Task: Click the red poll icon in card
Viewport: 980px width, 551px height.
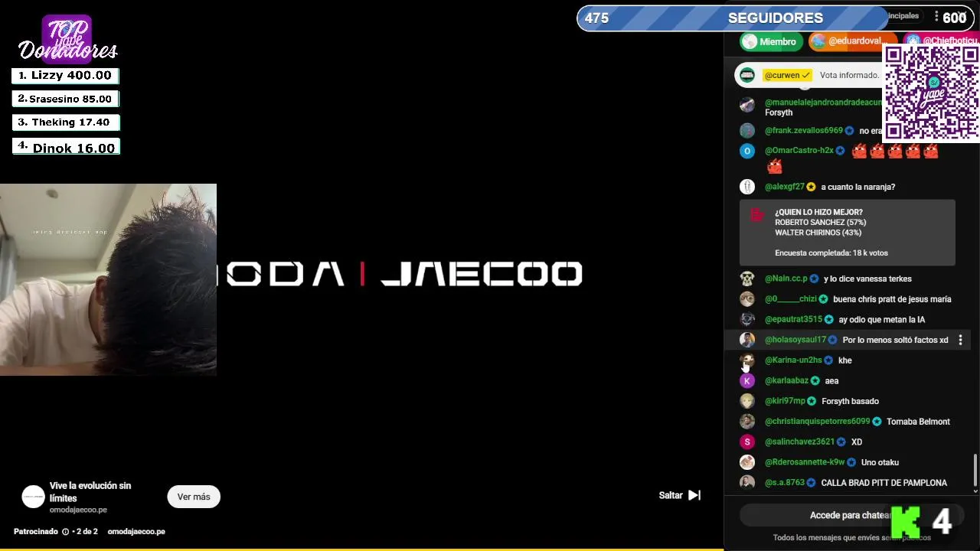Action: pos(757,215)
